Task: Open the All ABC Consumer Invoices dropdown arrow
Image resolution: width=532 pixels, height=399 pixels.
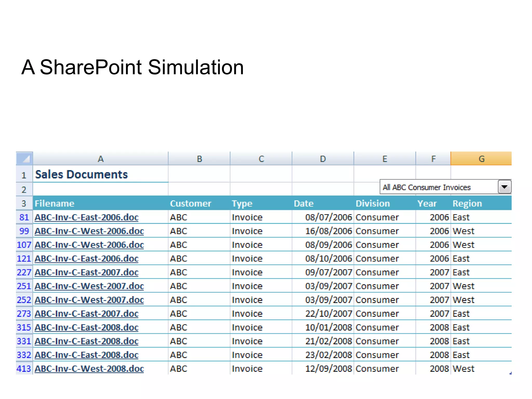Action: pos(504,187)
